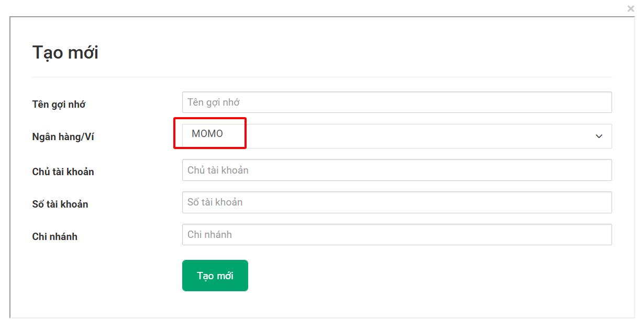Submit the form with Tạo mới
Screen dimensions: 644x320
point(215,275)
